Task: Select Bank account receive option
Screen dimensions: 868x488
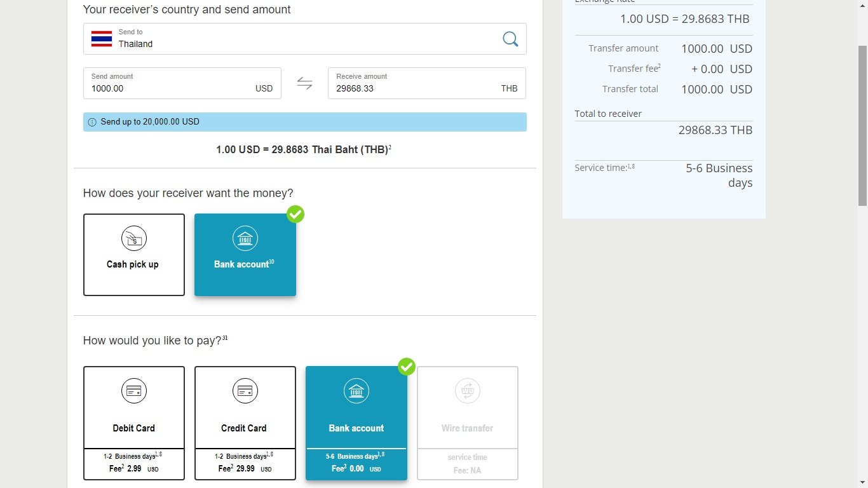Action: [245, 255]
